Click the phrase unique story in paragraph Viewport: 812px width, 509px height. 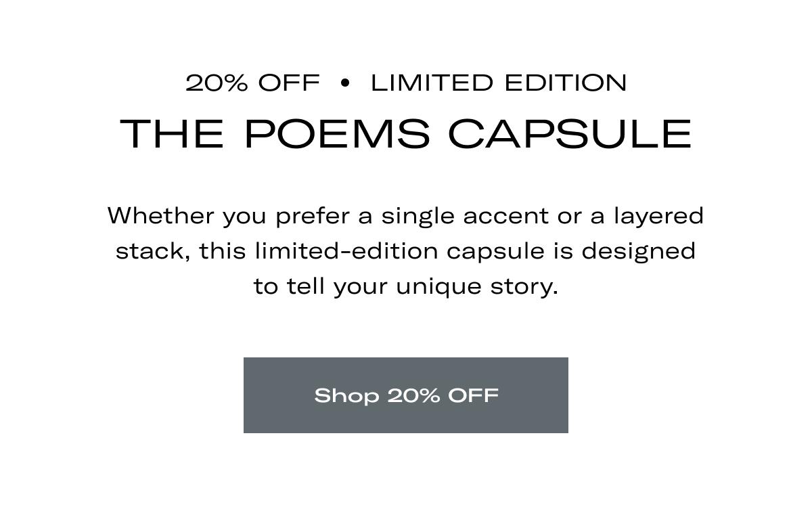(476, 287)
